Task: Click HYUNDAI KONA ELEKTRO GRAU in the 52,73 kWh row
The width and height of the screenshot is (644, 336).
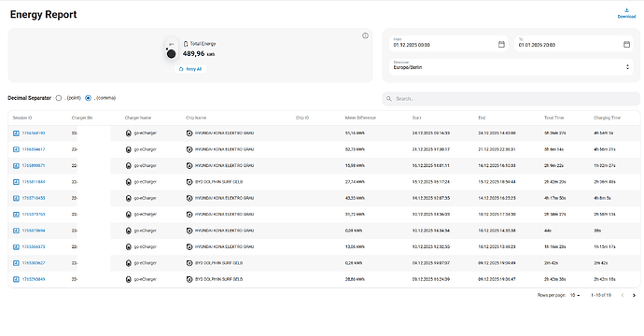Action: (224, 149)
